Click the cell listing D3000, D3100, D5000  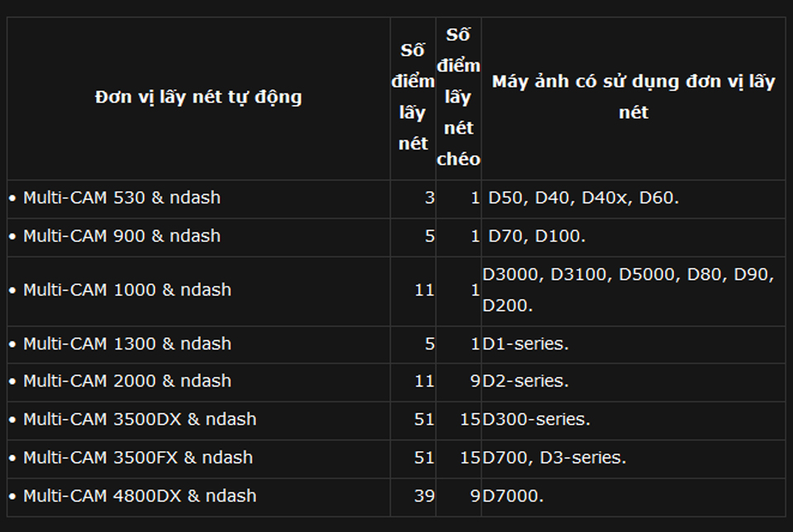628,290
